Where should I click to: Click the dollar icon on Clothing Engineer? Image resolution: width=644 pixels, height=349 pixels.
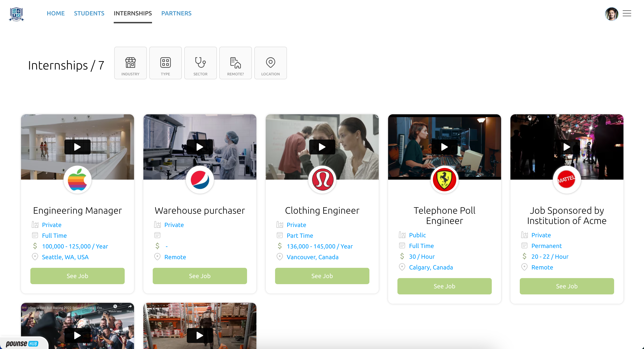(x=280, y=246)
